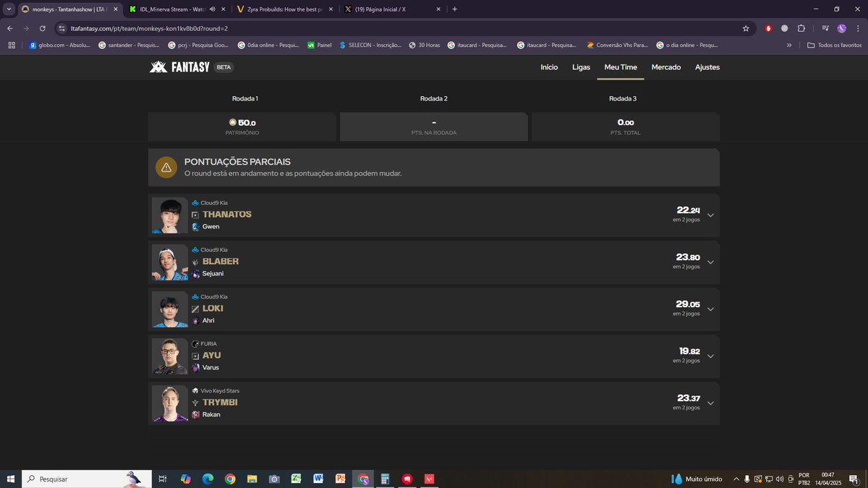Viewport: 868px width, 488px height.
Task: Open Word from taskbar
Action: (318, 479)
